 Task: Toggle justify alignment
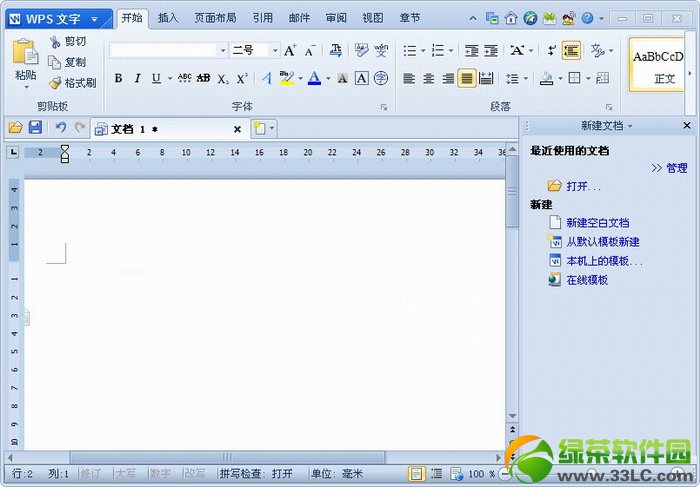[x=467, y=79]
